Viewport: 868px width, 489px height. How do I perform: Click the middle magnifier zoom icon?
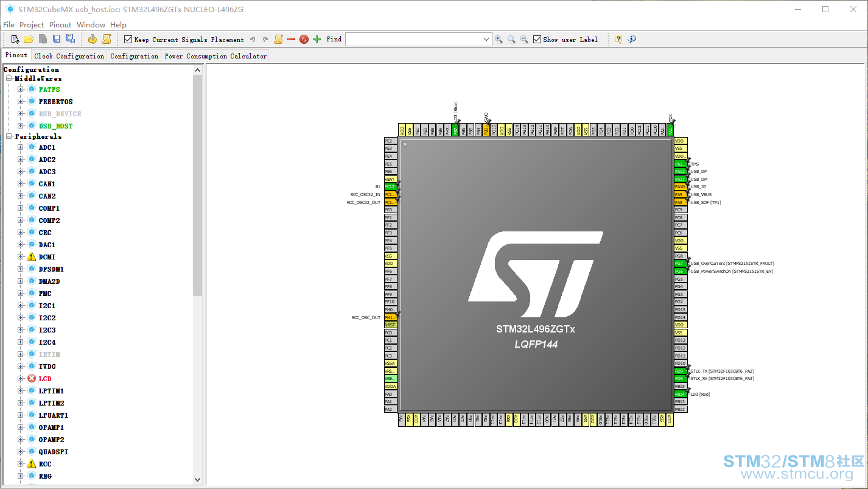tap(511, 40)
